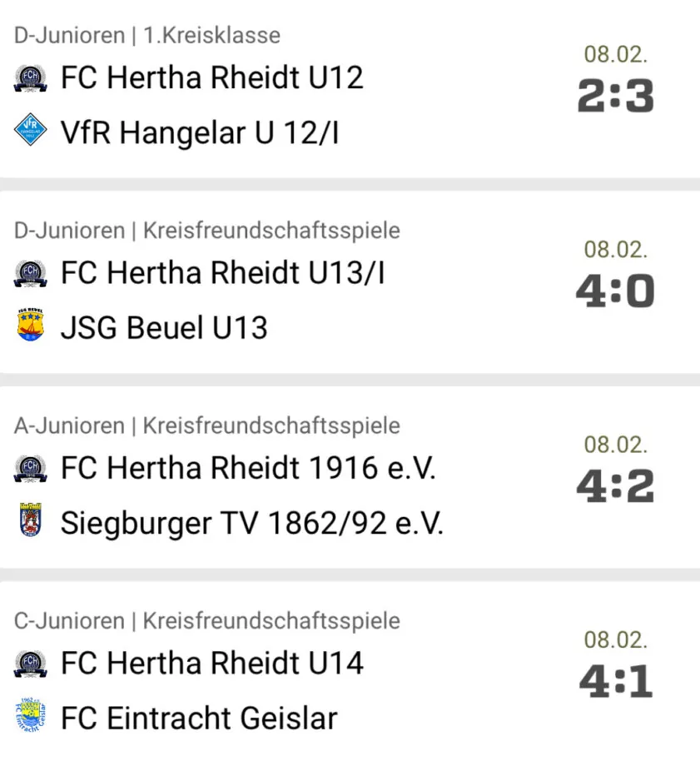Click FC Hertha Rheidt crest beside U12 team
700x761 pixels.
pyautogui.click(x=31, y=78)
